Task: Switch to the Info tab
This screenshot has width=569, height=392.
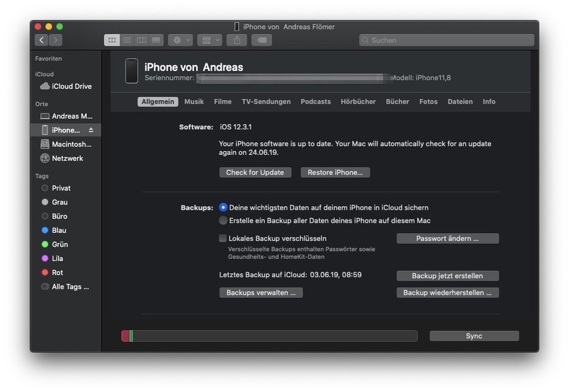Action: tap(489, 102)
